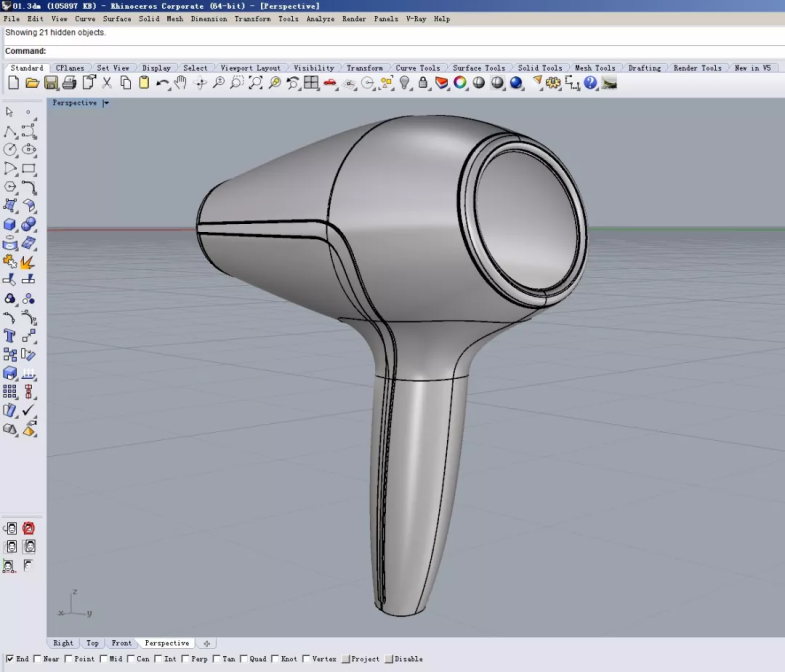Image resolution: width=785 pixels, height=672 pixels.
Task: Pick the Text object tool
Action: tap(10, 336)
